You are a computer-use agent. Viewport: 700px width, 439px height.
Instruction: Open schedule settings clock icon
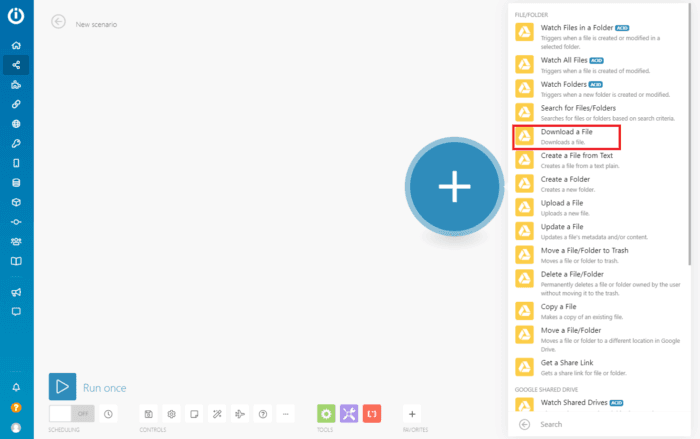pyautogui.click(x=108, y=414)
